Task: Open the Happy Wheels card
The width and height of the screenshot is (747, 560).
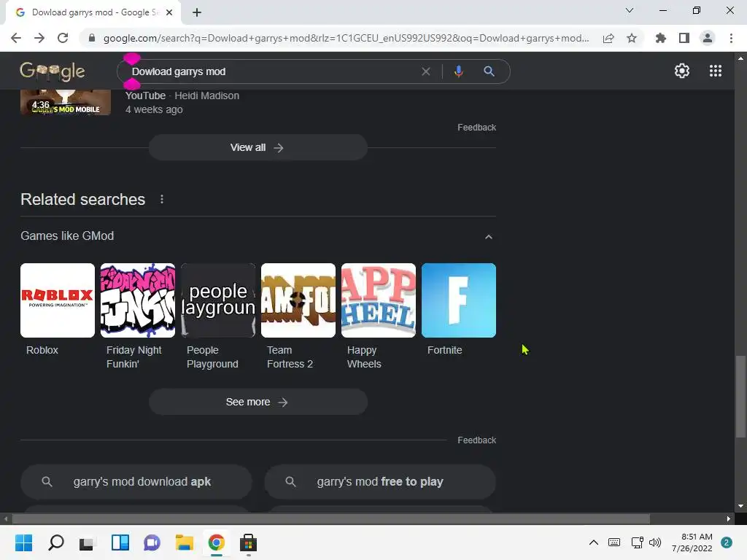Action: point(379,316)
